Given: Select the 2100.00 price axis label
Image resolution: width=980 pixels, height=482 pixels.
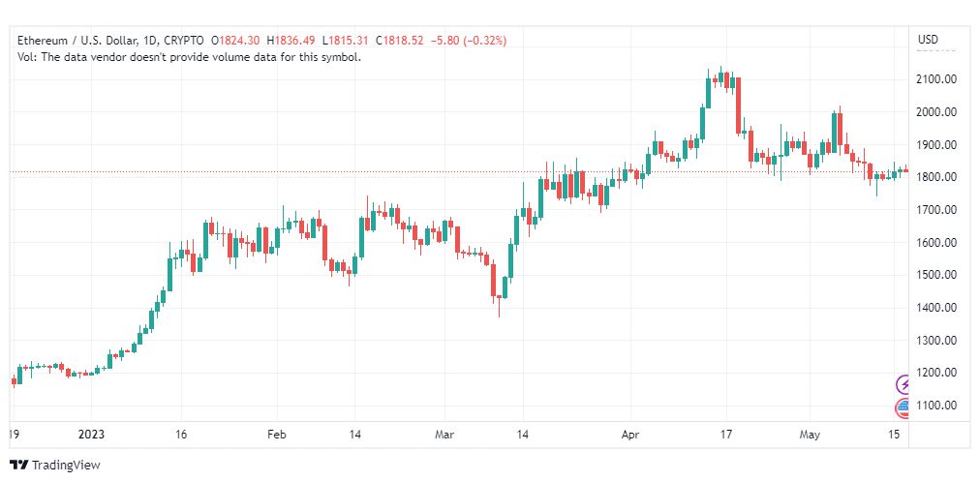Looking at the screenshot, I should 937,80.
